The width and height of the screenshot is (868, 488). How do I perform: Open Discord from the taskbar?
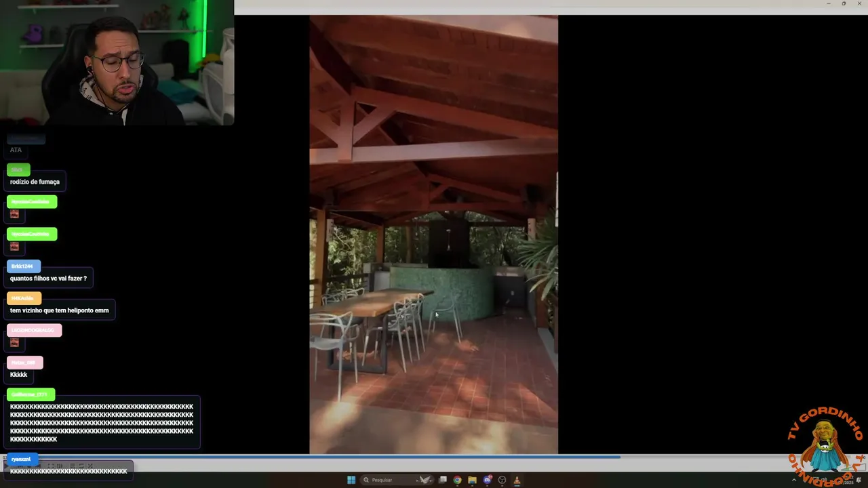pos(488,480)
